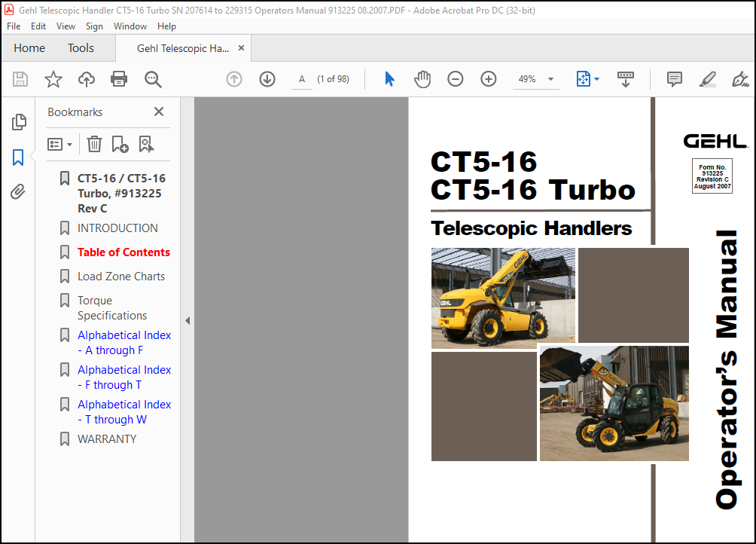This screenshot has width=756, height=544.
Task: Open the find text magnifier icon
Action: click(x=153, y=79)
